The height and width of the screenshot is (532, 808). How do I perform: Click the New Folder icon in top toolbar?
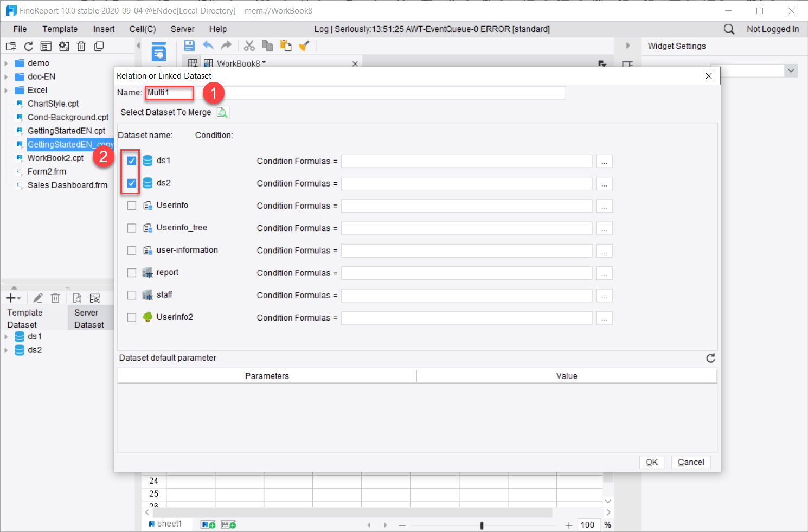point(10,46)
